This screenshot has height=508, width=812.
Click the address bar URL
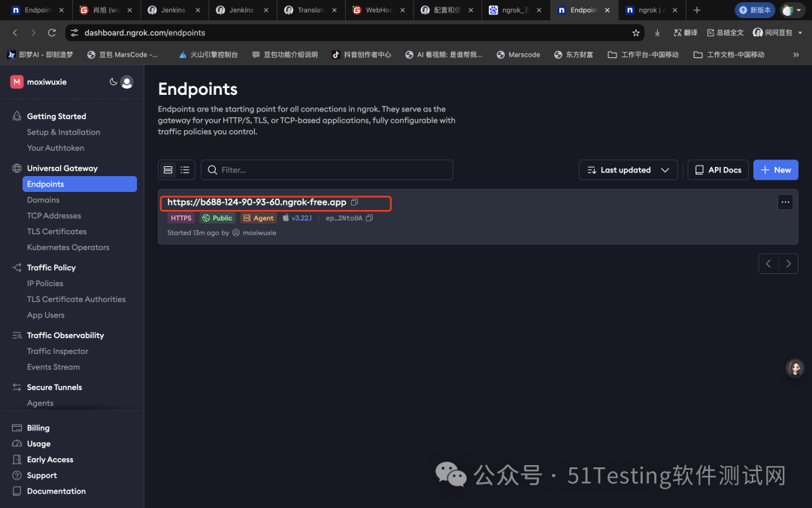tap(144, 32)
